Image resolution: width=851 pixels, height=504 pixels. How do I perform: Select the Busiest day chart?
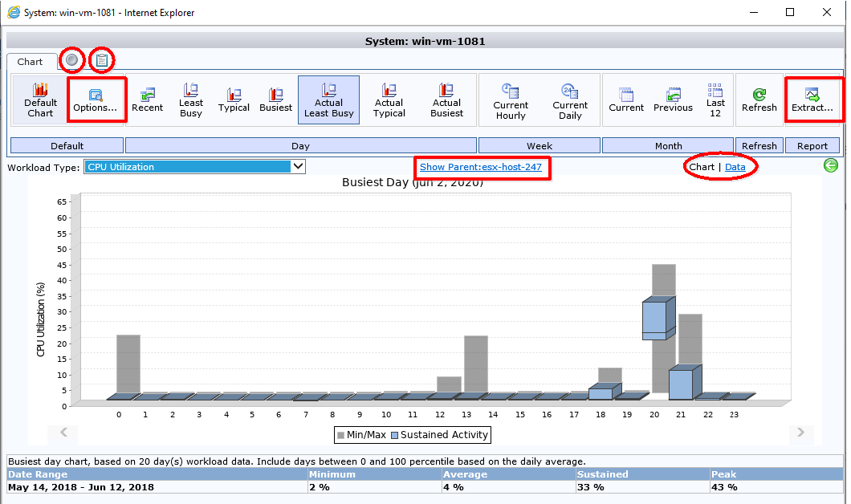[x=275, y=100]
